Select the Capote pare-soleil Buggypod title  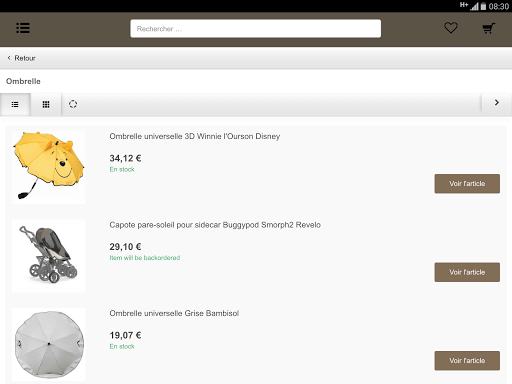(215, 225)
